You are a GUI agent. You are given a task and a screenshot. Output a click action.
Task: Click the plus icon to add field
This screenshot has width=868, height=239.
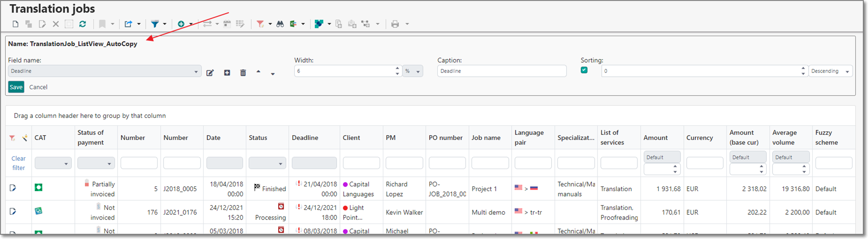227,73
